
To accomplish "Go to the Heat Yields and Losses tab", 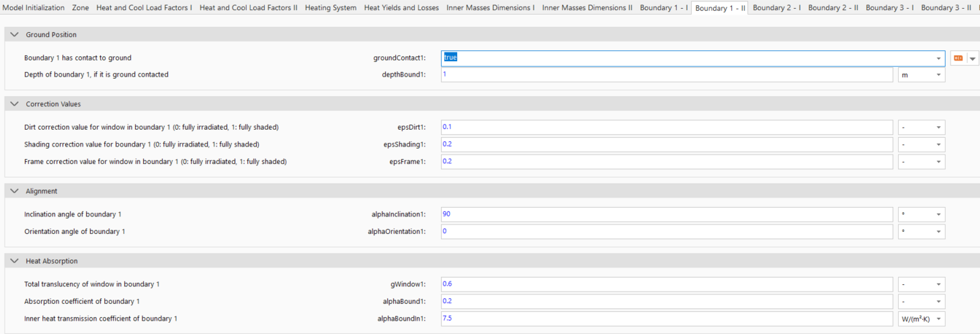I will point(401,8).
